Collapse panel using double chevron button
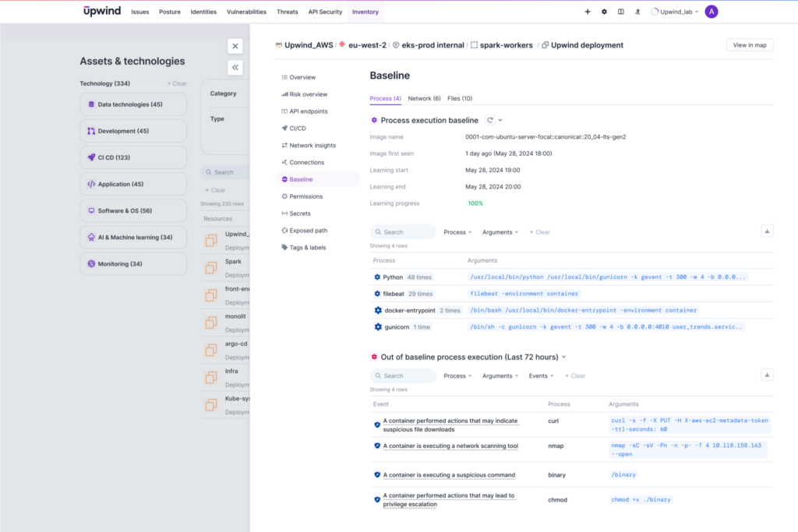This screenshot has width=798, height=532. coord(235,67)
